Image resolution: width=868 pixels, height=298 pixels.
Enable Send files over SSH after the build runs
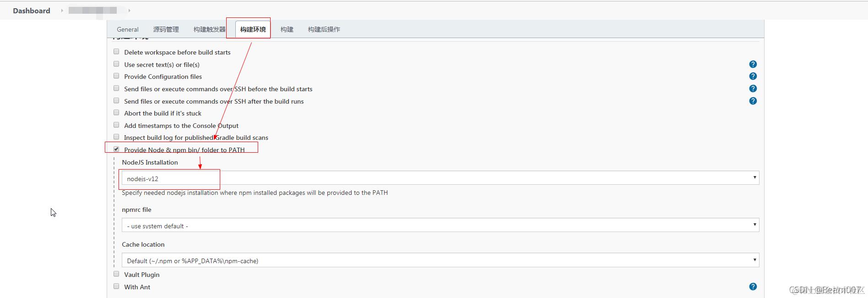pyautogui.click(x=116, y=101)
